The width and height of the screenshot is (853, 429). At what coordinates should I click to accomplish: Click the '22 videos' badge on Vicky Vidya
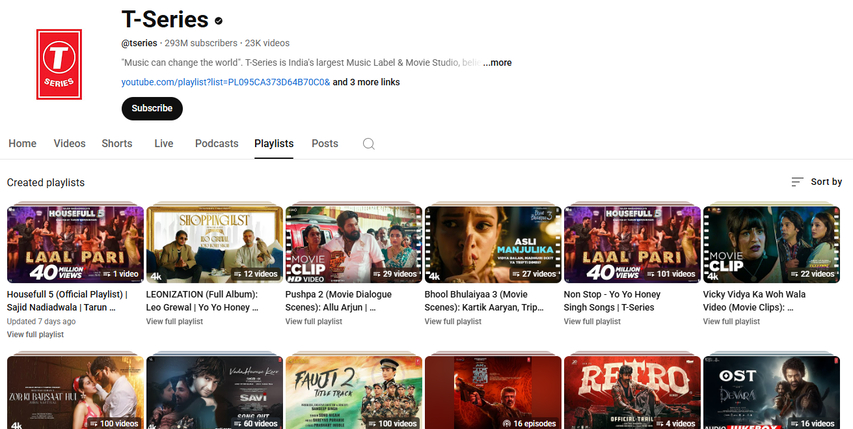coord(813,274)
